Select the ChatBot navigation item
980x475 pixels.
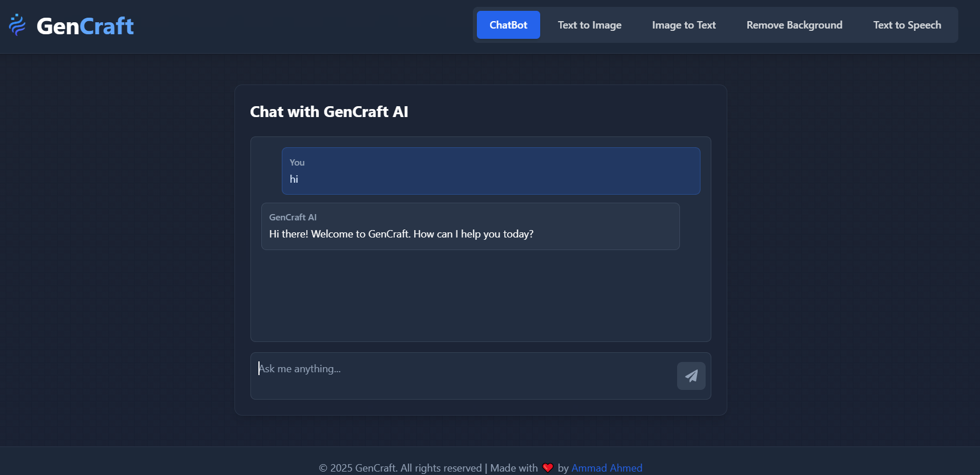[508, 25]
